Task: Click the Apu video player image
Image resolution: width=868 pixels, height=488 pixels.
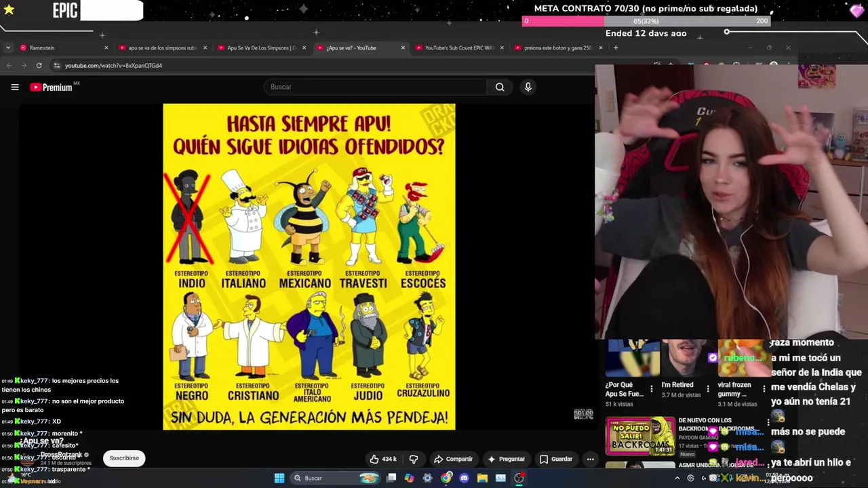Action: coord(309,266)
